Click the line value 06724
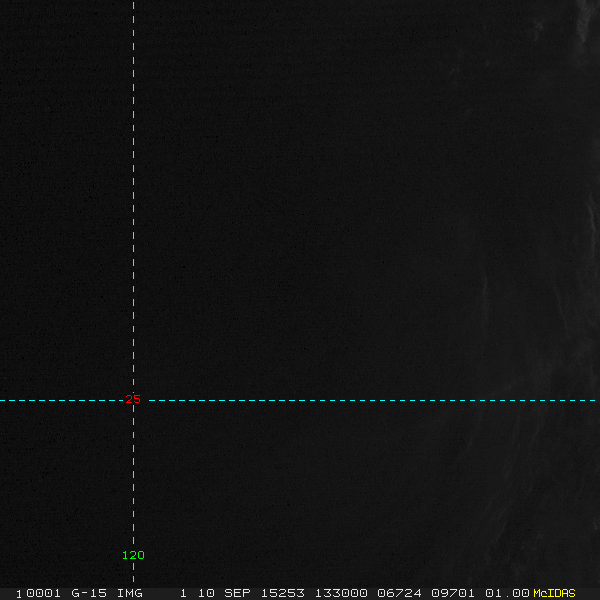600x600 pixels. tap(399, 593)
